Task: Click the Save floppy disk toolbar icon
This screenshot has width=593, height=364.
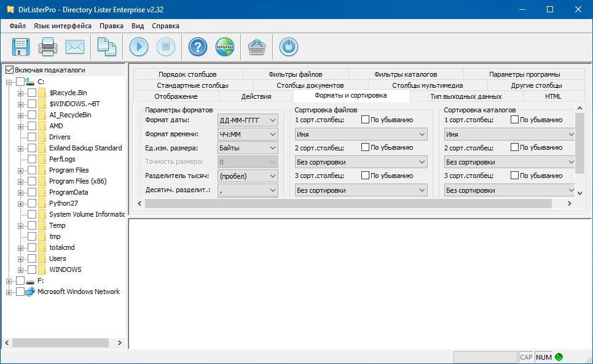Action: [21, 47]
